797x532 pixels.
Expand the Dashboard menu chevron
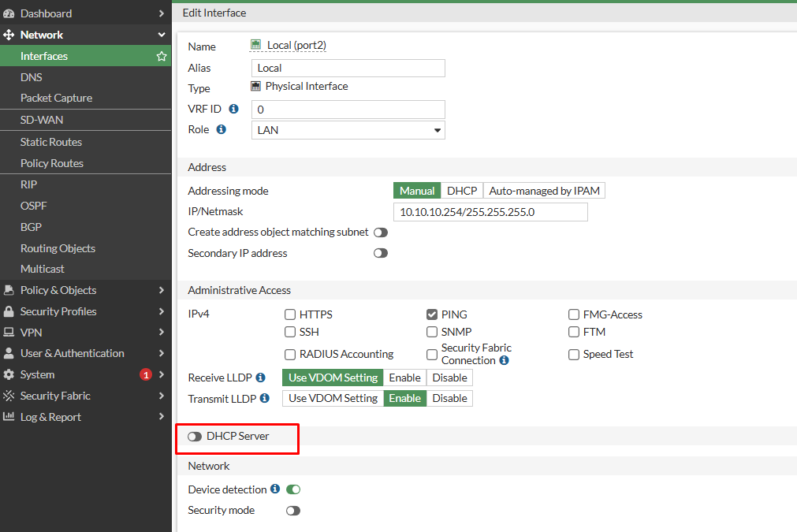(162, 13)
